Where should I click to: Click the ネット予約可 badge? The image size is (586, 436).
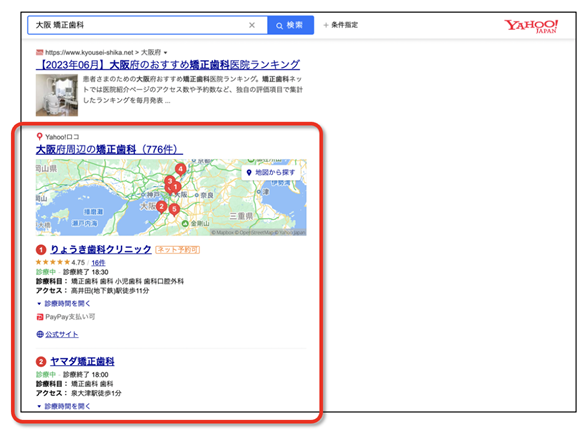pyautogui.click(x=178, y=250)
